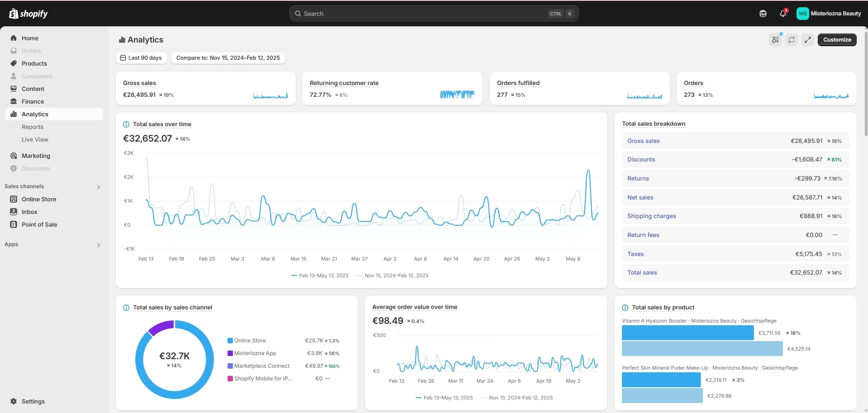Open the Online Store sales channel
Viewport: 868px width, 413px height.
pyautogui.click(x=39, y=199)
